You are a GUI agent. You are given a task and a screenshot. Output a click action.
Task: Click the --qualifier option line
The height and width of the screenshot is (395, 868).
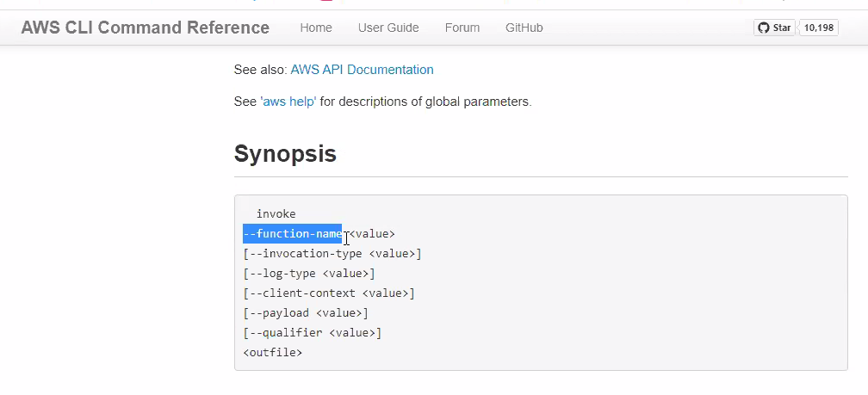313,333
